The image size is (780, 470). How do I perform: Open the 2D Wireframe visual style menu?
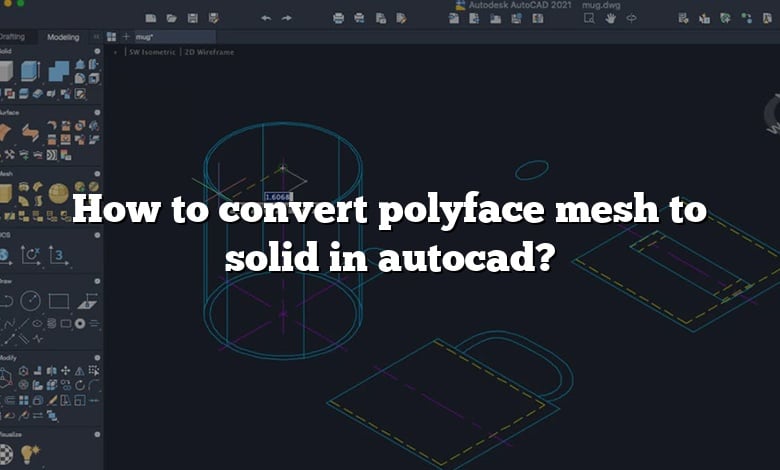[209, 52]
